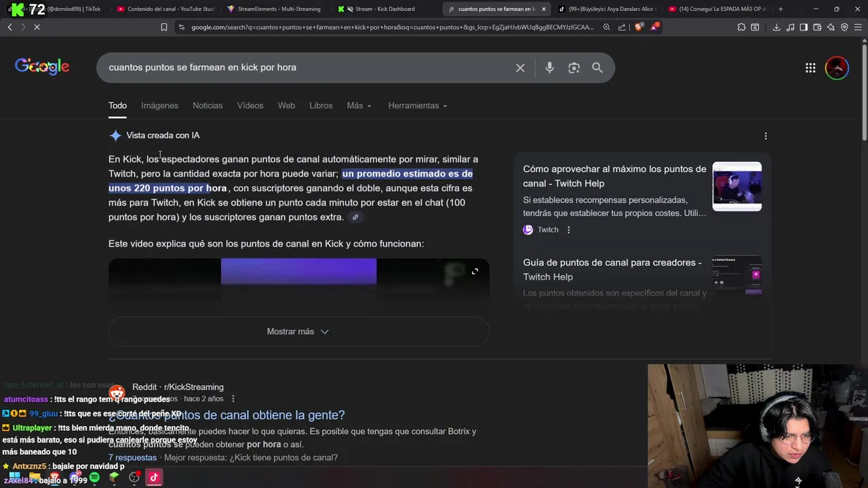The image size is (868, 488).
Task: Open TikTok app in the taskbar
Action: [154, 477]
